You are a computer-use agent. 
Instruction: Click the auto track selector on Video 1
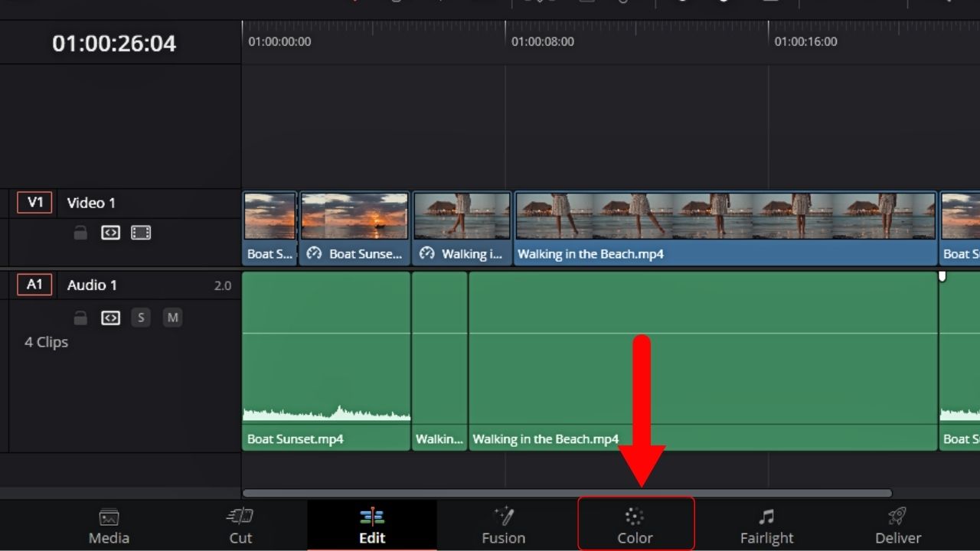tap(110, 233)
